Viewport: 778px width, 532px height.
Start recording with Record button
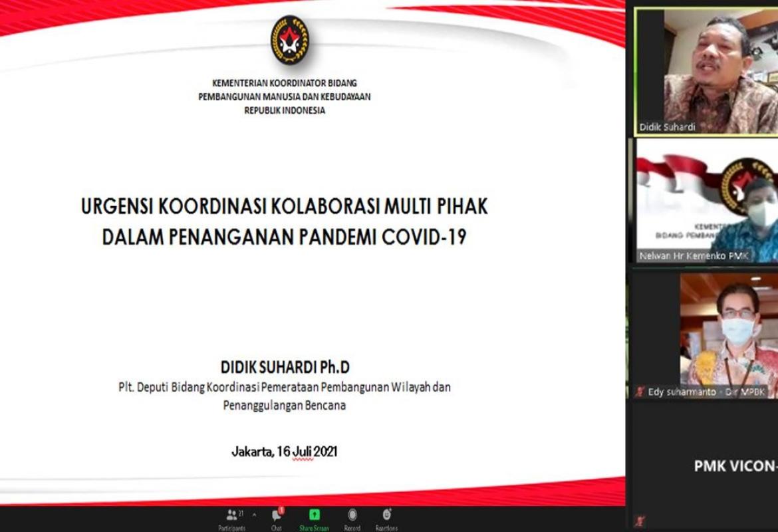point(352,515)
